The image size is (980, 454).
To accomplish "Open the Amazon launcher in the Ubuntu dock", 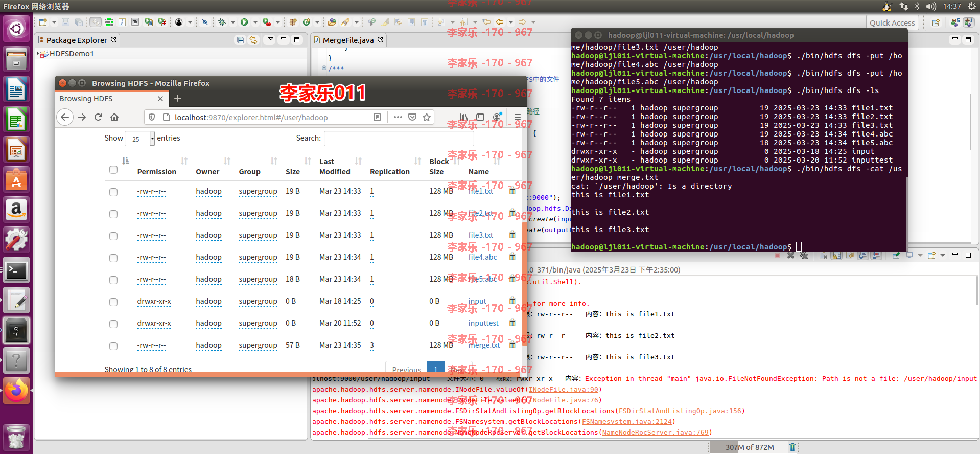I will tap(16, 210).
